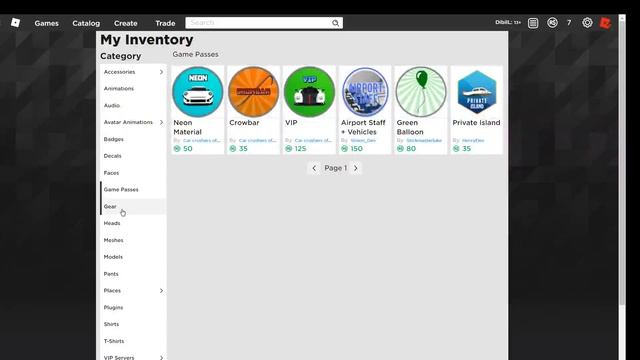Click the VIP title link
The image size is (640, 360).
click(291, 122)
